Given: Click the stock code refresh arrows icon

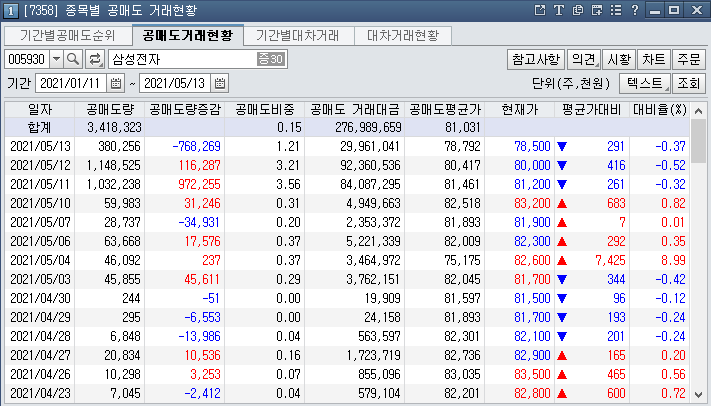Looking at the screenshot, I should (x=95, y=59).
